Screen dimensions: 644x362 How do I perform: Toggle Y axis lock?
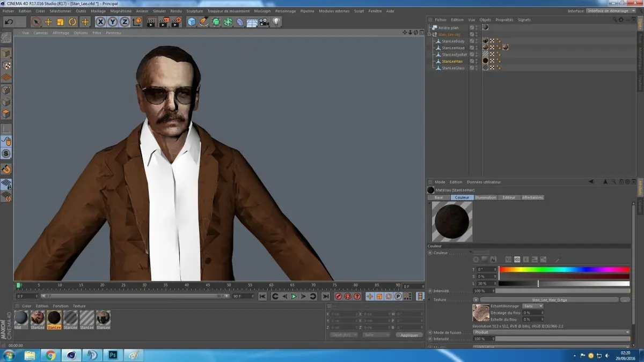point(113,22)
